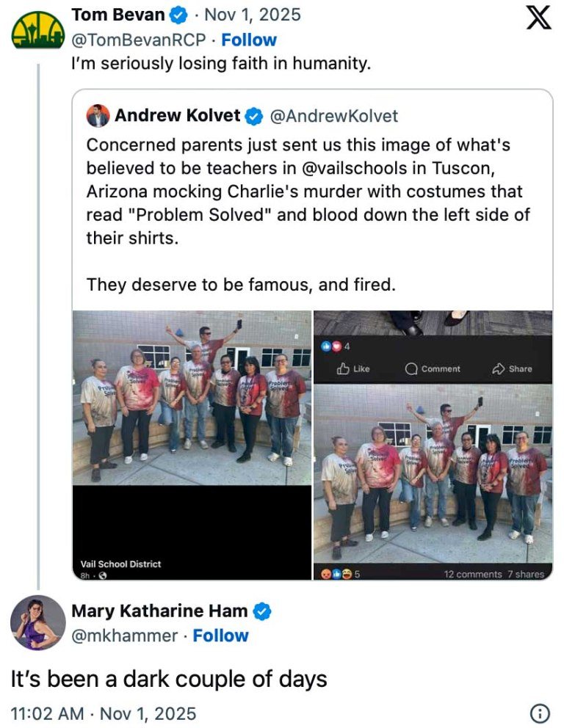The width and height of the screenshot is (564, 728).
Task: Follow @mkhammer
Action: 220,636
